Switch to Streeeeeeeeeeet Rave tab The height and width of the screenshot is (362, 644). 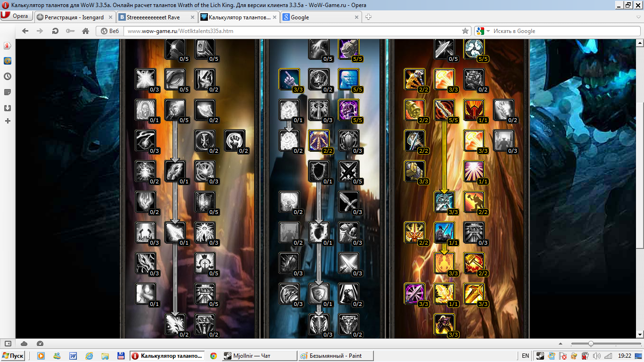[157, 17]
